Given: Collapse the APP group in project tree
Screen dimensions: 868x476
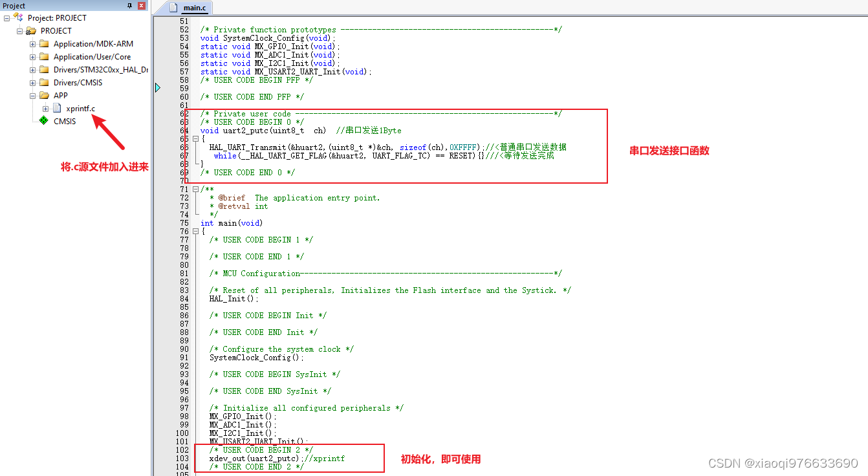Looking at the screenshot, I should 32,95.
